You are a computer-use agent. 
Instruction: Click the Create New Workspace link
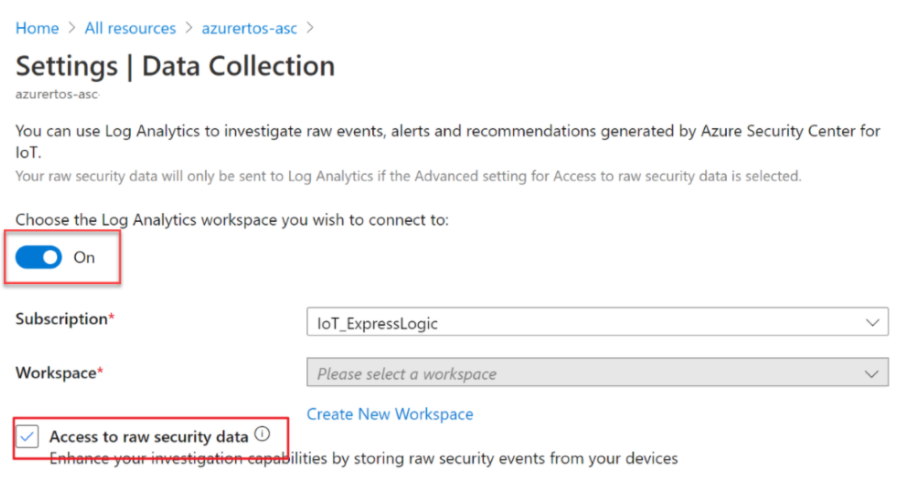tap(390, 414)
